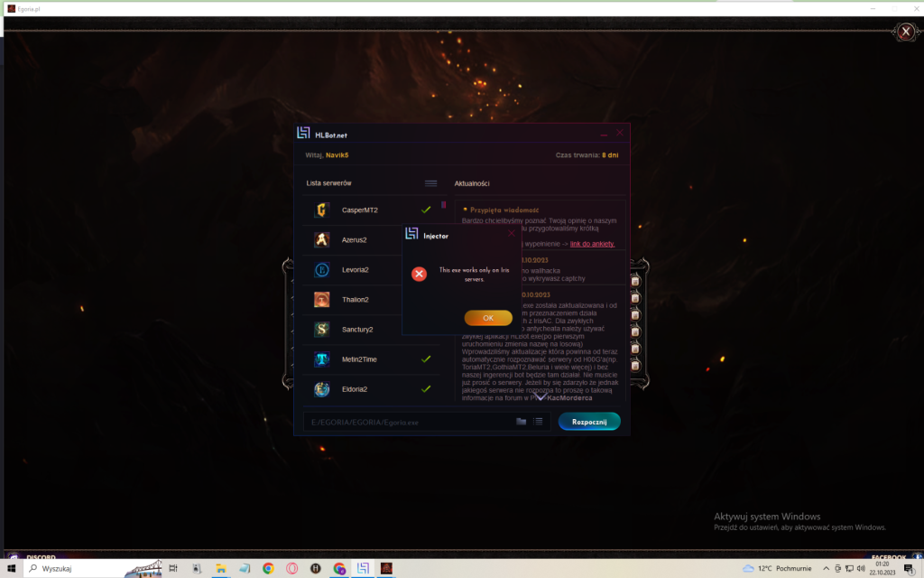Pick the Thalion2 server icon
This screenshot has height=578, width=924.
click(322, 300)
